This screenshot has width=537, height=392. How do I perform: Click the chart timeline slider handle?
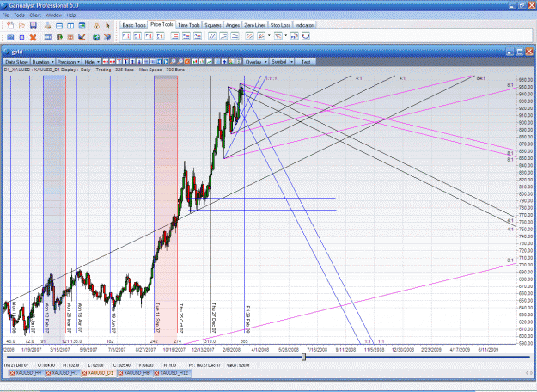pyautogui.click(x=303, y=357)
